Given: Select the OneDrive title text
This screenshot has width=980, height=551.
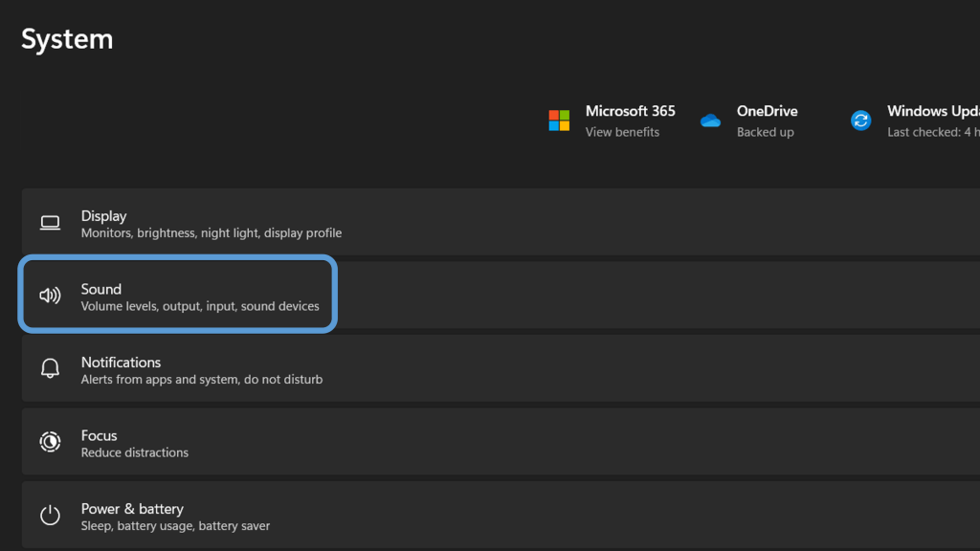Looking at the screenshot, I should (x=767, y=111).
